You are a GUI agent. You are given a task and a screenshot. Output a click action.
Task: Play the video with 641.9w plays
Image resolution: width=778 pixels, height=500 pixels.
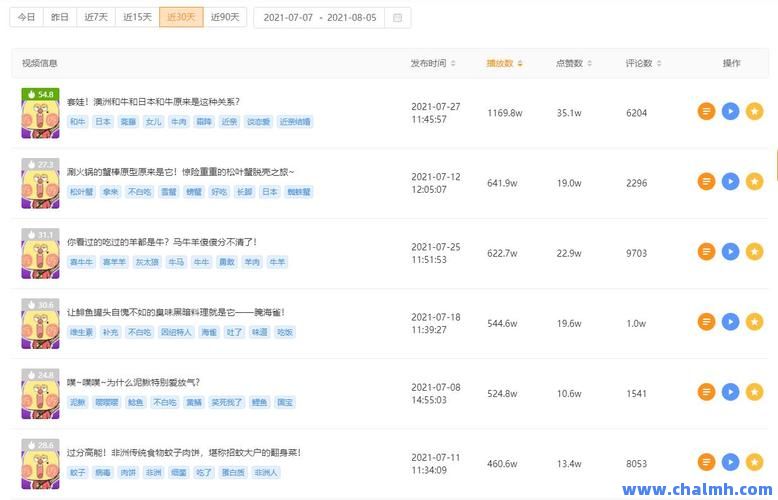pos(730,182)
